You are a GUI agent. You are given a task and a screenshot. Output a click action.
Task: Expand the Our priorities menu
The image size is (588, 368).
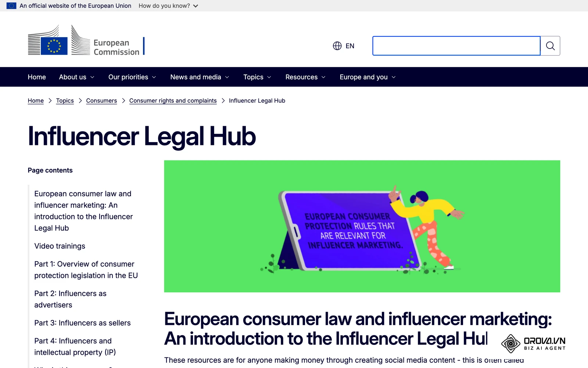point(132,77)
